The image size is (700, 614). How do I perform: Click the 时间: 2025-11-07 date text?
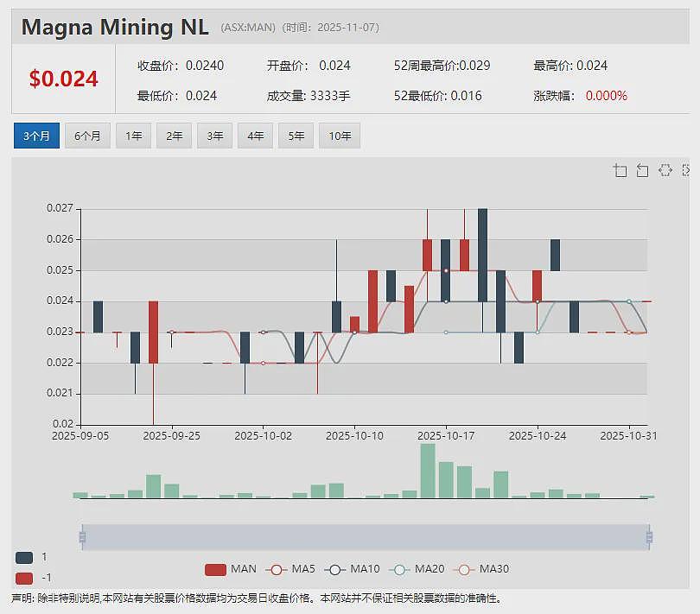click(x=331, y=28)
